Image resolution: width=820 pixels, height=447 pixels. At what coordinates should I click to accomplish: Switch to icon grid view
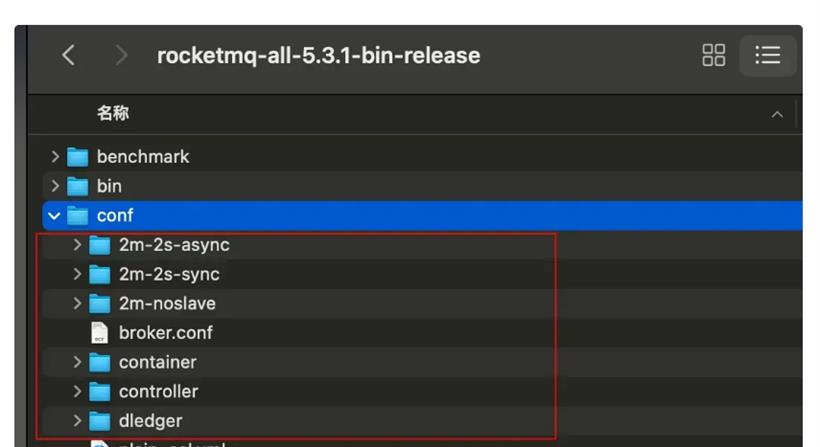(714, 55)
